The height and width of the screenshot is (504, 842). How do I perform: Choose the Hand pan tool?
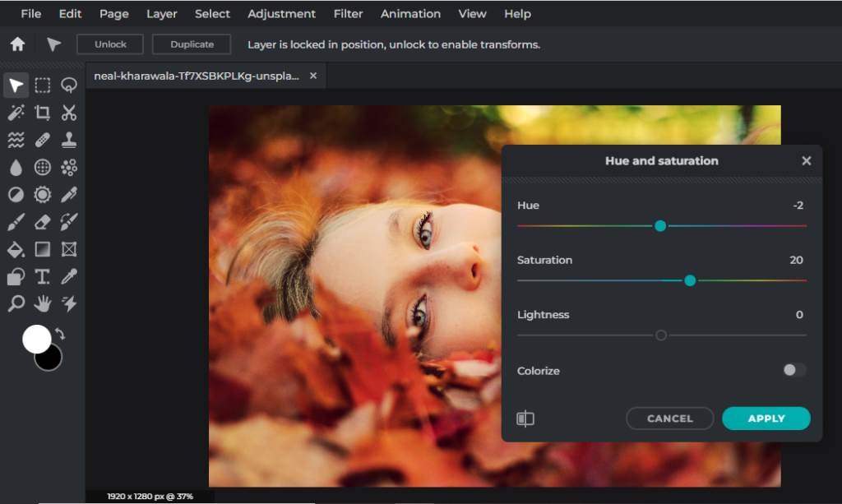point(43,304)
